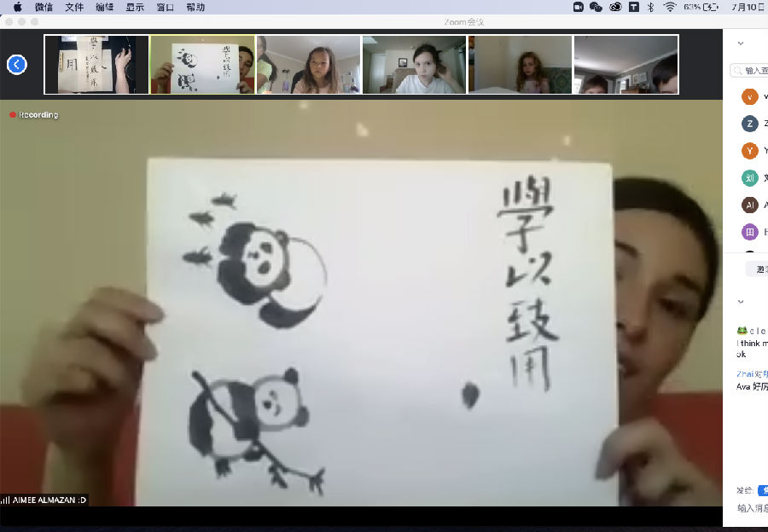This screenshot has height=532, width=768.
Task: Click the previous video page arrow
Action: pyautogui.click(x=16, y=64)
